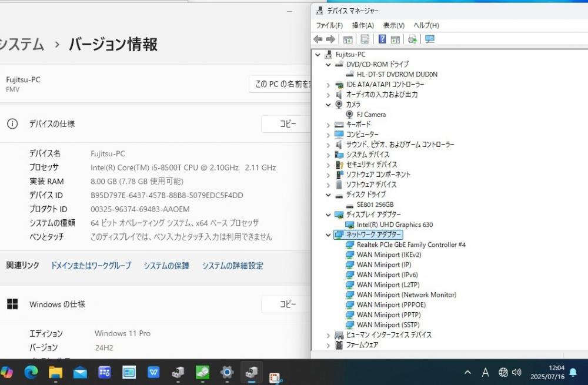The image size is (588, 385).
Task: Expand the キーボード node
Action: (328, 125)
